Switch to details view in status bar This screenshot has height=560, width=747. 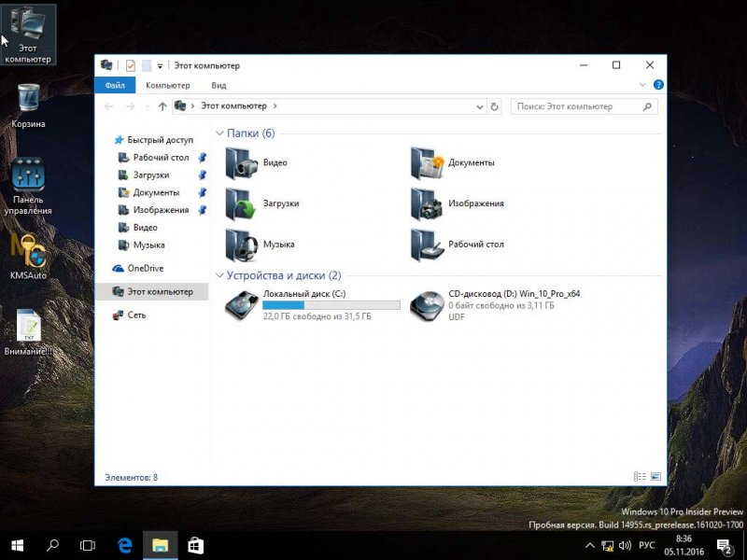tap(640, 477)
